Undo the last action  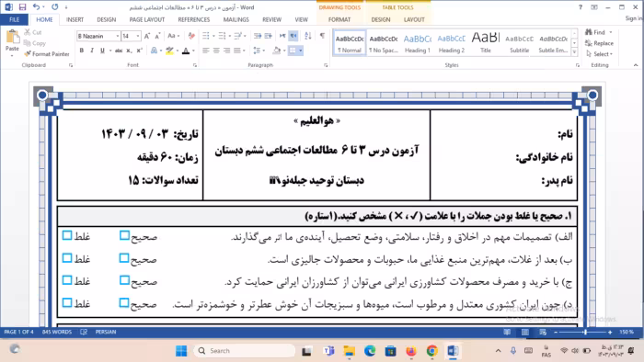[x=36, y=7]
